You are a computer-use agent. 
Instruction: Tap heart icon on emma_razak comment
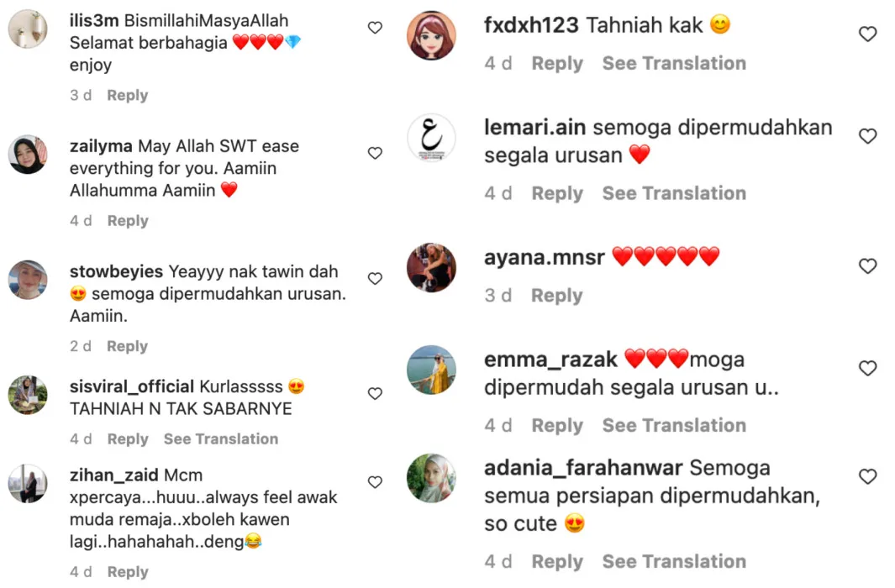click(x=867, y=368)
